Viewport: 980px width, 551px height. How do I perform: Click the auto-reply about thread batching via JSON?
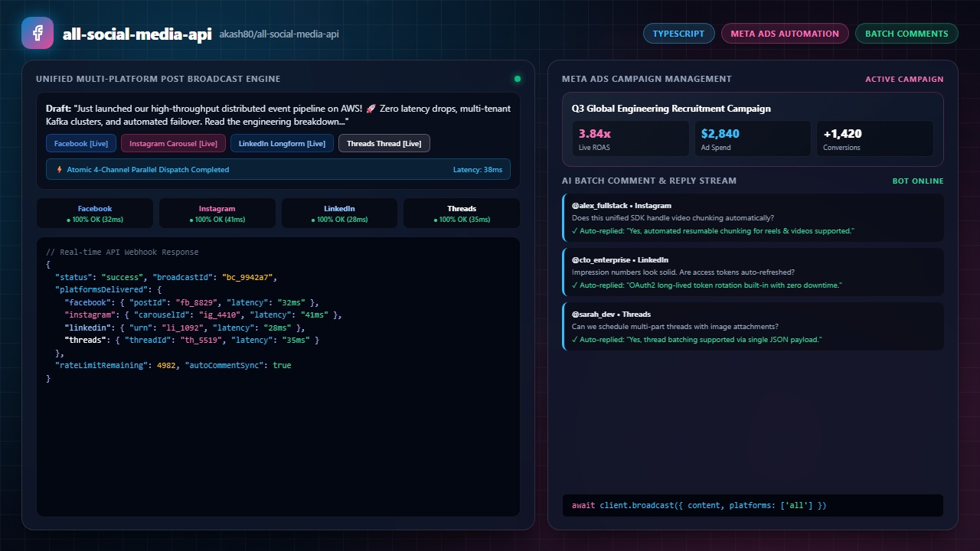click(697, 339)
